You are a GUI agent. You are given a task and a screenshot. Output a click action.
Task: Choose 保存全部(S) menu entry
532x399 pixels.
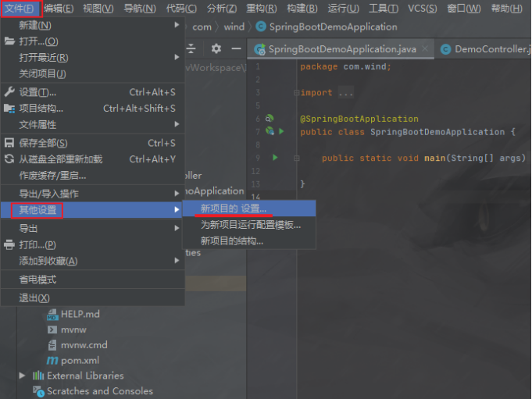[93, 143]
